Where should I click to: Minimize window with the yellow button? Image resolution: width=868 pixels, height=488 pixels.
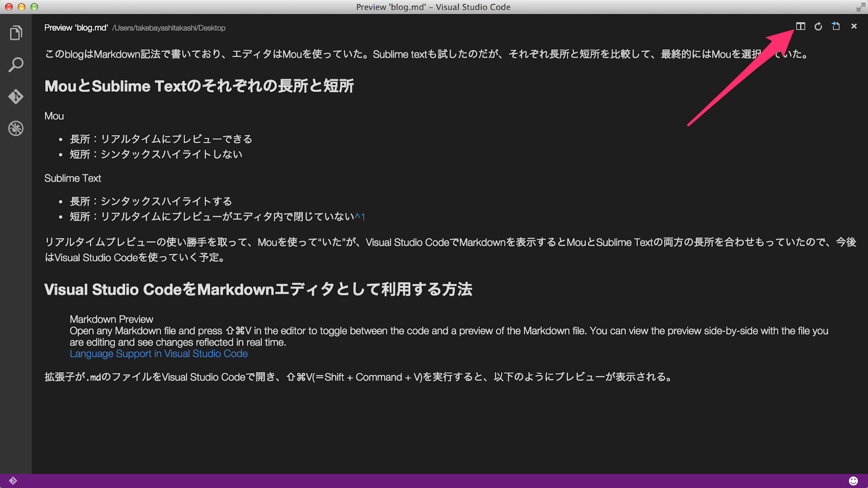[22, 7]
